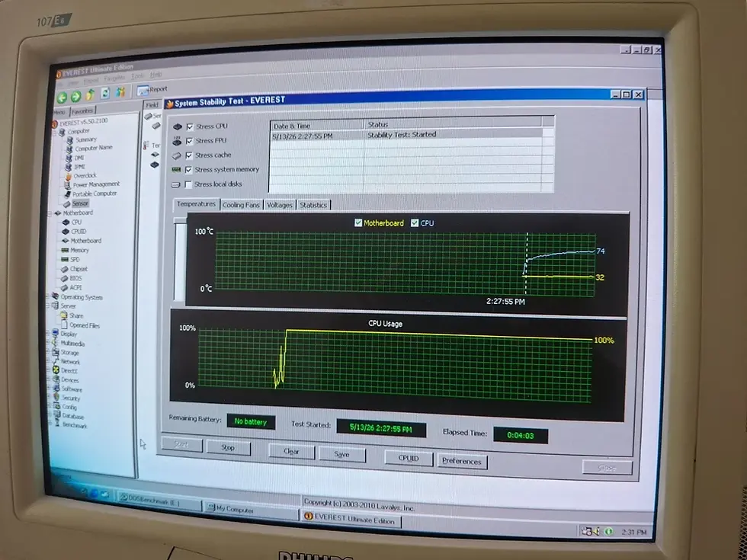Screen dimensions: 747x560
Task: Uncheck the Stress FPU checkbox
Action: point(190,141)
